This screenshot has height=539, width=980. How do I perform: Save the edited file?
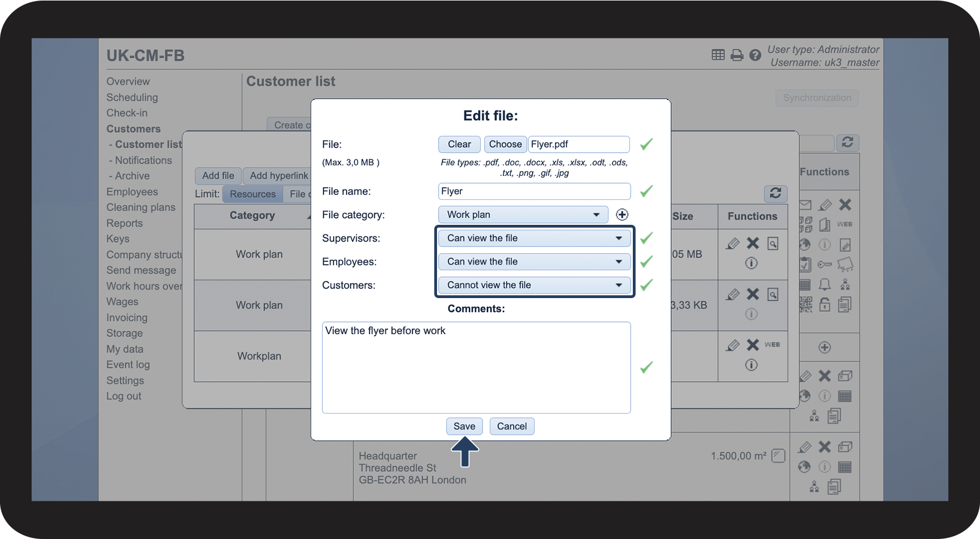click(x=464, y=426)
